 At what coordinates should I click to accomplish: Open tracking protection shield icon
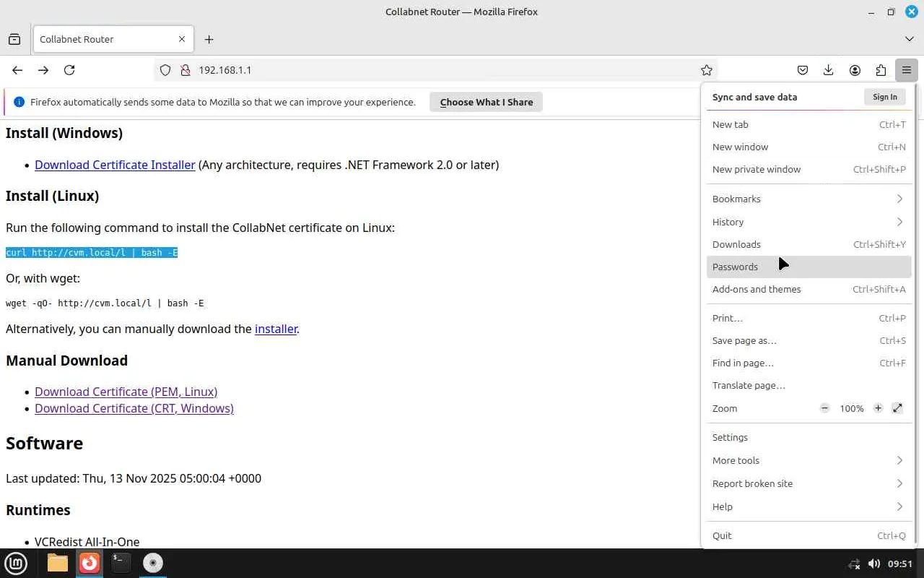tap(165, 70)
